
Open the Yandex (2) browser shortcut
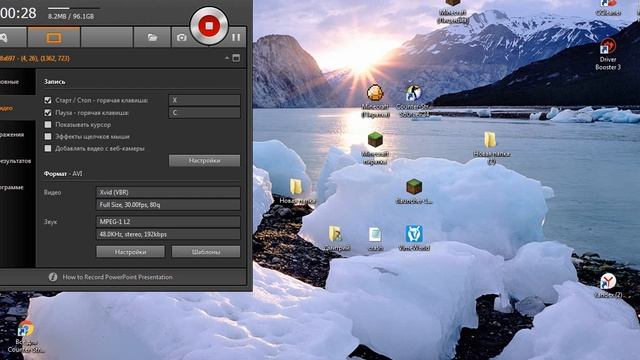pos(608,285)
